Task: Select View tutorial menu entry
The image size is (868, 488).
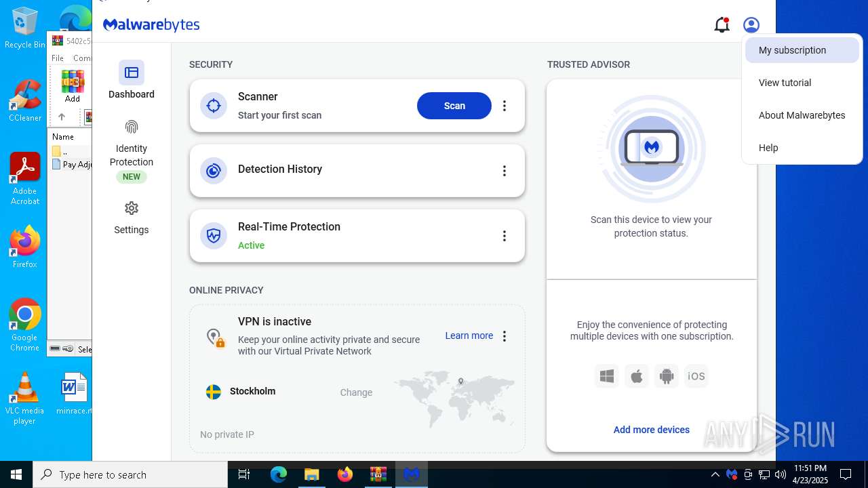Action: coord(802,83)
